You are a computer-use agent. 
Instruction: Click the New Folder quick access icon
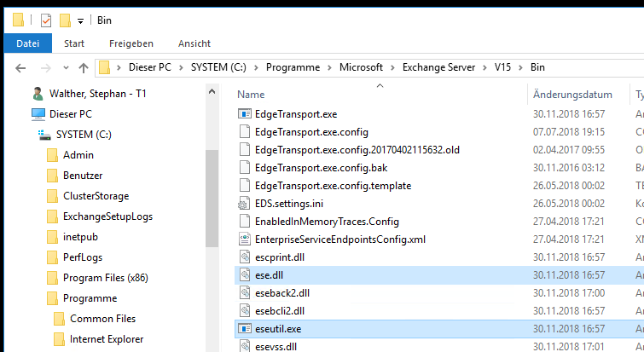[x=66, y=20]
